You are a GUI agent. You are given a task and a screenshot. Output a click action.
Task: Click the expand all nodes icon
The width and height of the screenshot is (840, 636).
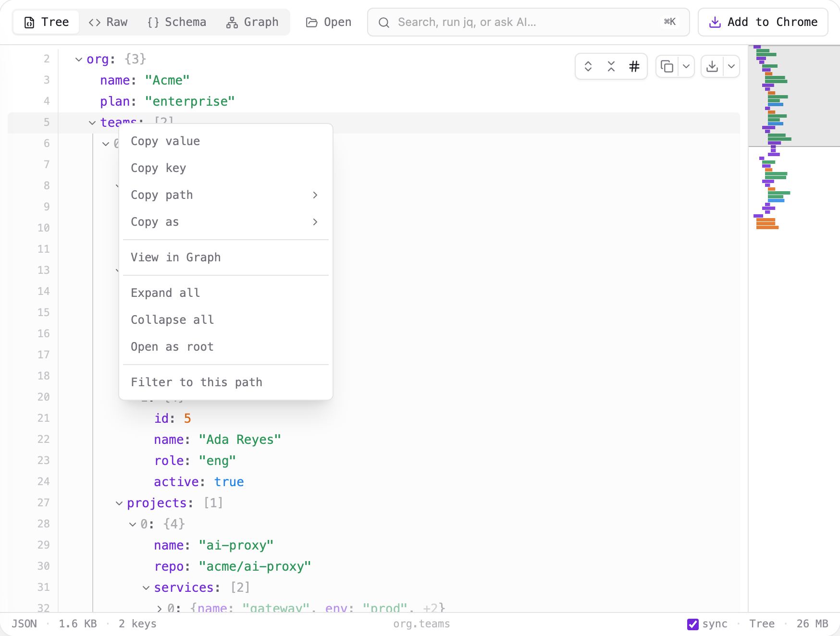pos(588,66)
